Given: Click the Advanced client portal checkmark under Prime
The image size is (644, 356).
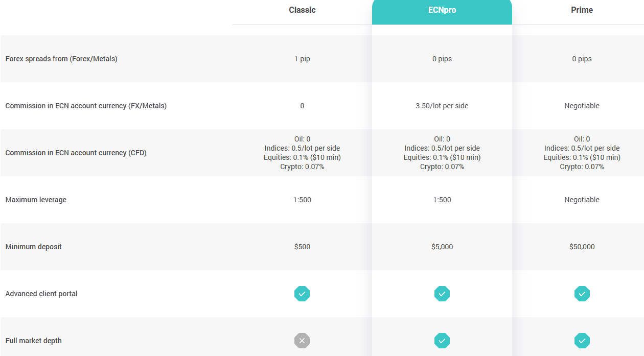Looking at the screenshot, I should click(582, 294).
